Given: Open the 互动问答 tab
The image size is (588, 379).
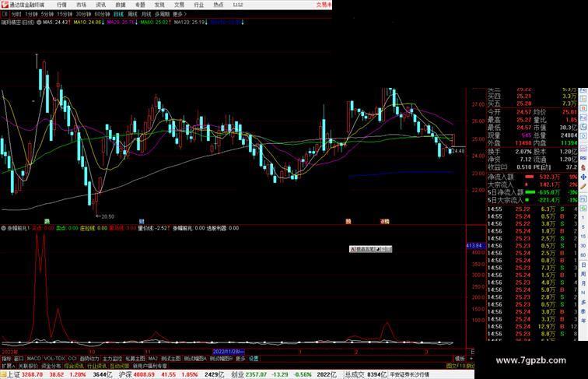Looking at the screenshot, I should (119, 366).
